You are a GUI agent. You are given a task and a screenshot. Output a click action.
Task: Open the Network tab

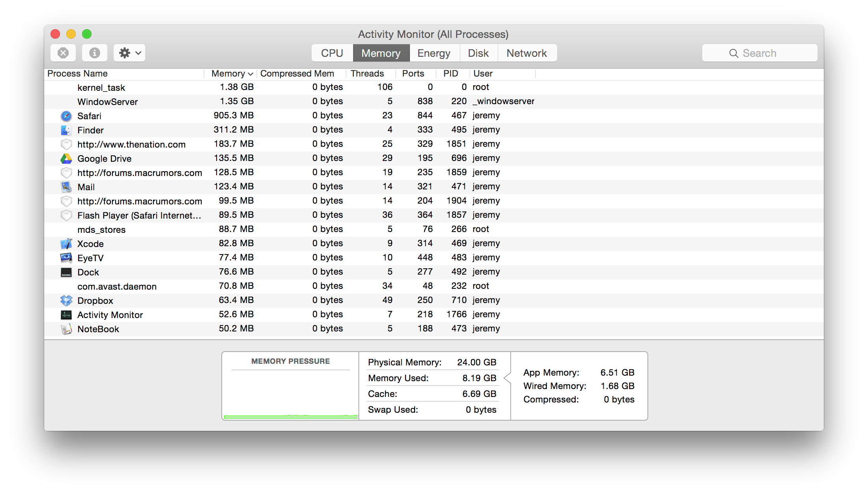(x=527, y=53)
